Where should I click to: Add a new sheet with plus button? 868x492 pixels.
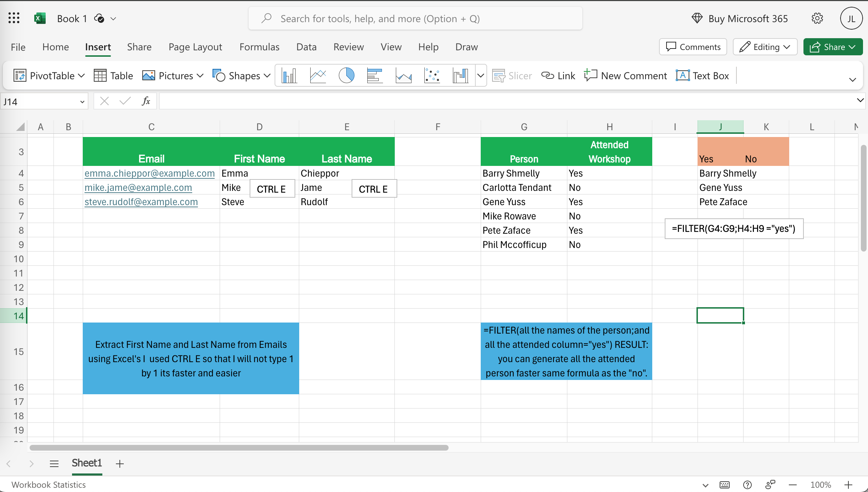(120, 463)
